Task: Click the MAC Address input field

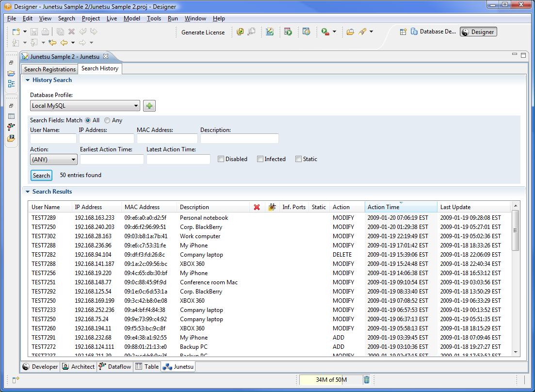Action: pyautogui.click(x=167, y=139)
